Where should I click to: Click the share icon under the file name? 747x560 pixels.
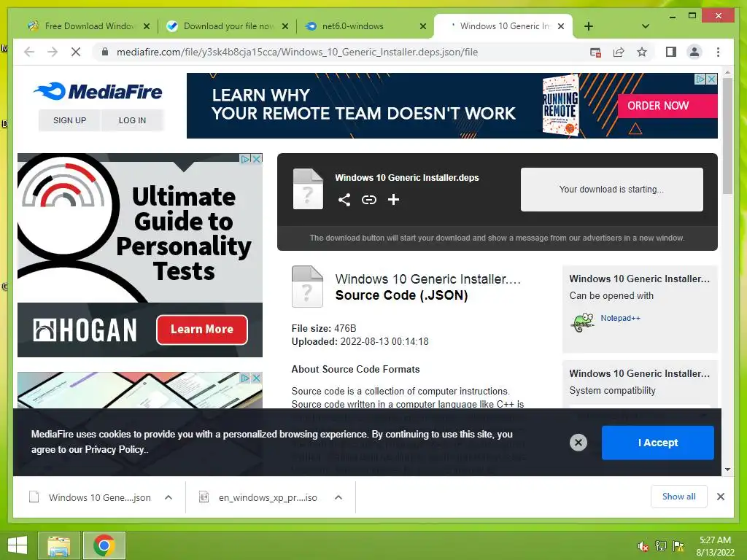tap(344, 200)
